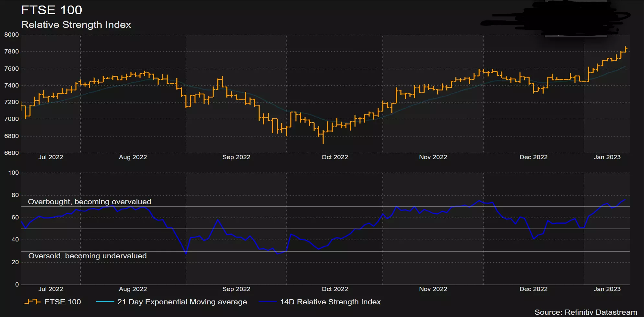Click Dec 2022 on the RSI chart axis

pyautogui.click(x=533, y=289)
